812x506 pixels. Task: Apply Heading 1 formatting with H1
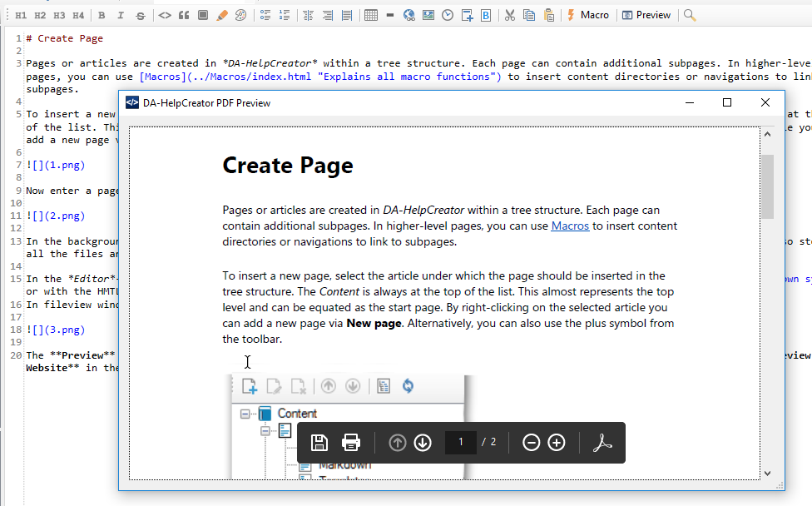22,16
